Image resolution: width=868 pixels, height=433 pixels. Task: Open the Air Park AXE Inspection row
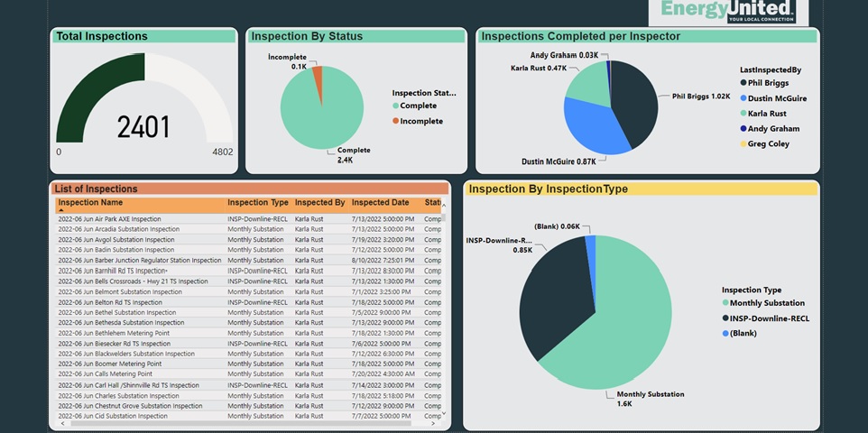(x=249, y=218)
